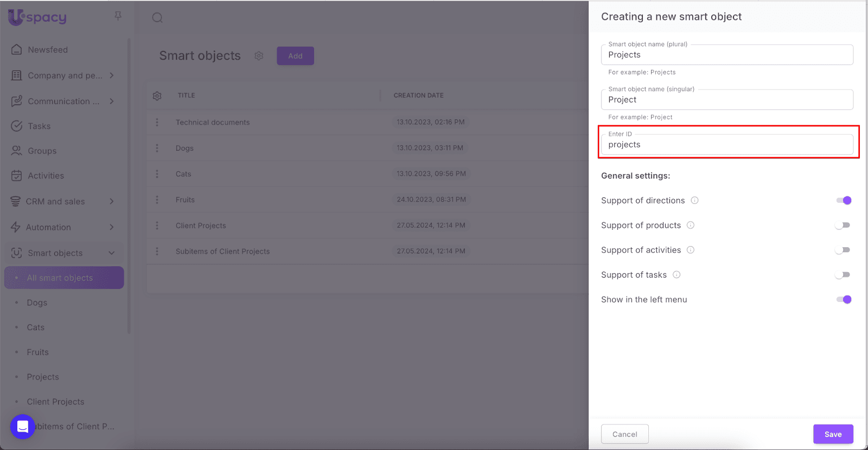Click info icon beside Support of directions

pos(694,201)
